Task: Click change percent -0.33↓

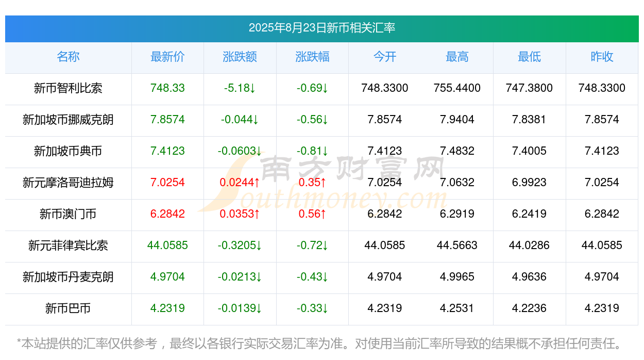Action: pyautogui.click(x=312, y=308)
